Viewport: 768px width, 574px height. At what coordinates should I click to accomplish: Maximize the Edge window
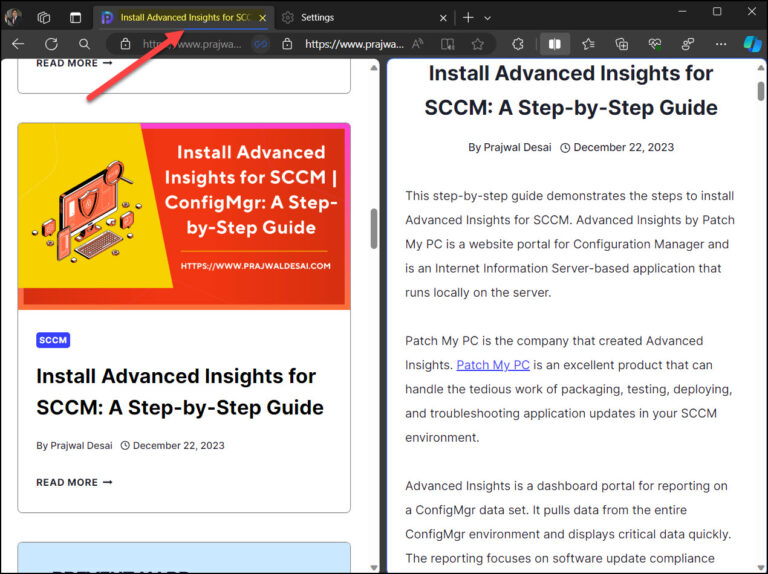[717, 12]
